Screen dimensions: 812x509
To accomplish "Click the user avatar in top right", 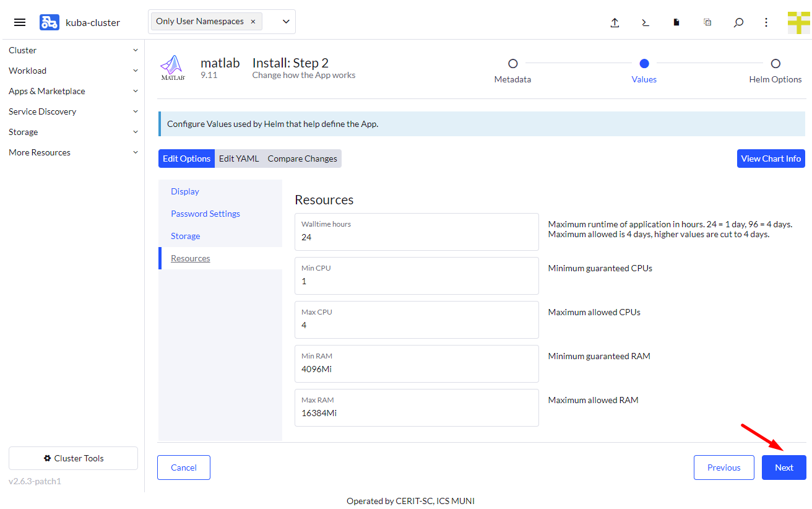I will (x=799, y=22).
